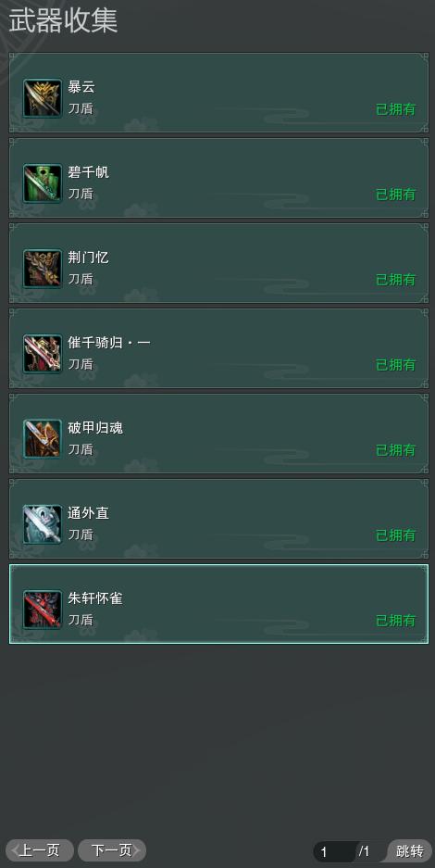Click the 通外直 weapon name

(89, 513)
